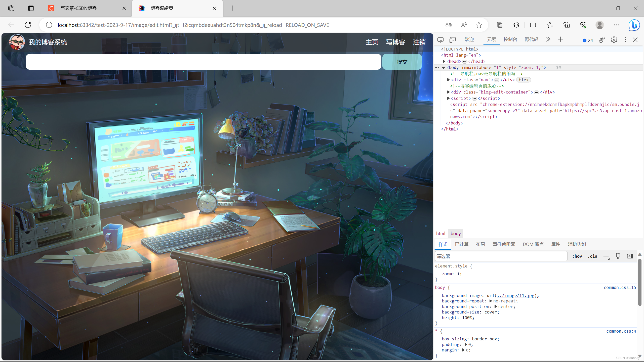Click the flex badge on nav div
Screen dimensions: 644x362
click(524, 80)
